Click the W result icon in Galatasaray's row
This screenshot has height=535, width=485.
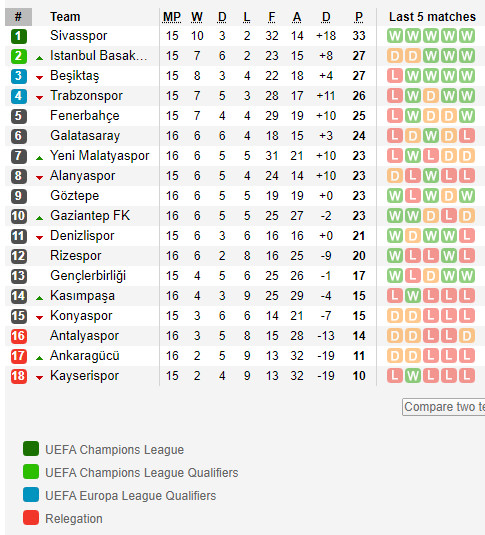point(431,136)
